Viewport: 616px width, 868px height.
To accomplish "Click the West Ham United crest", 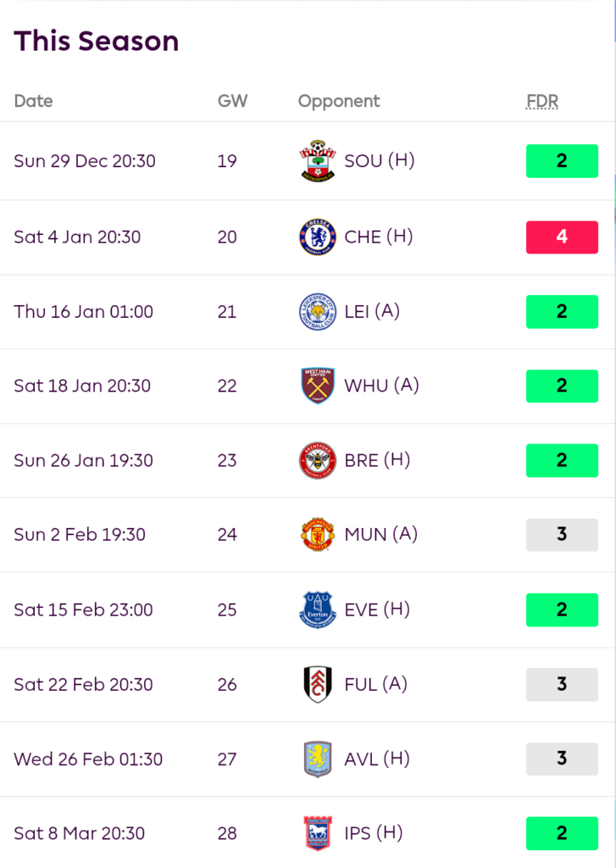I will [317, 386].
